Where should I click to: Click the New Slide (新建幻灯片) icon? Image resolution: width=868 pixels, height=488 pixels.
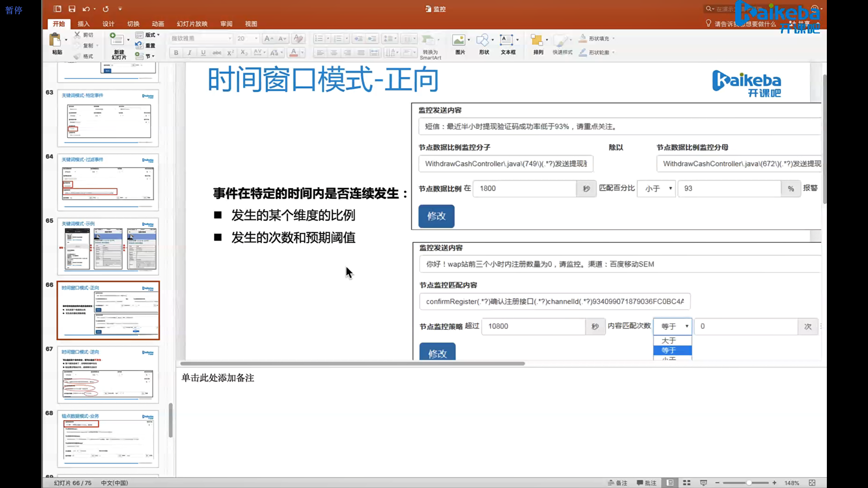point(117,40)
